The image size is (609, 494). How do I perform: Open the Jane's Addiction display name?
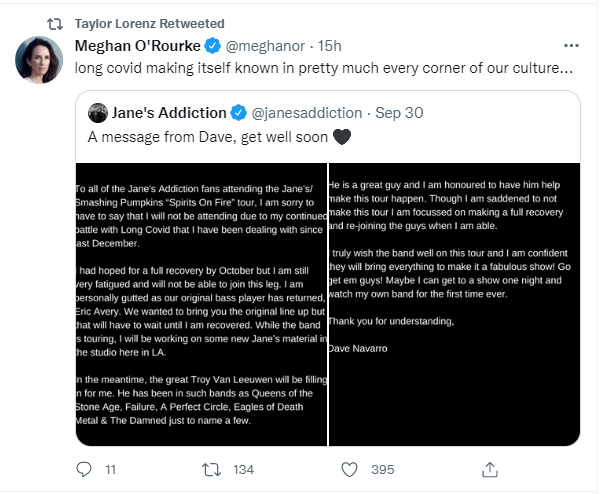click(x=169, y=113)
